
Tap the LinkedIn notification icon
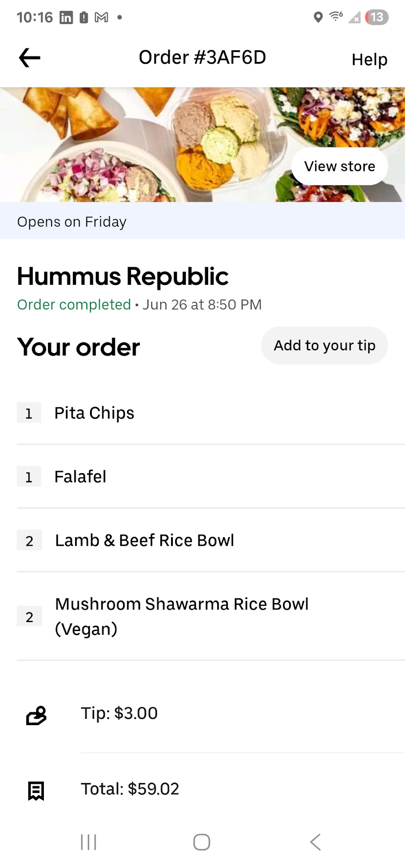point(66,18)
